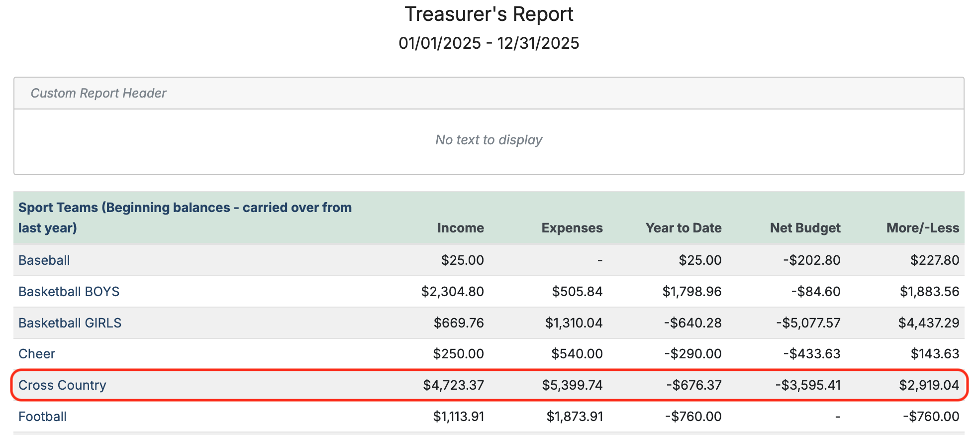
Task: Open the Cross Country link
Action: click(x=63, y=385)
